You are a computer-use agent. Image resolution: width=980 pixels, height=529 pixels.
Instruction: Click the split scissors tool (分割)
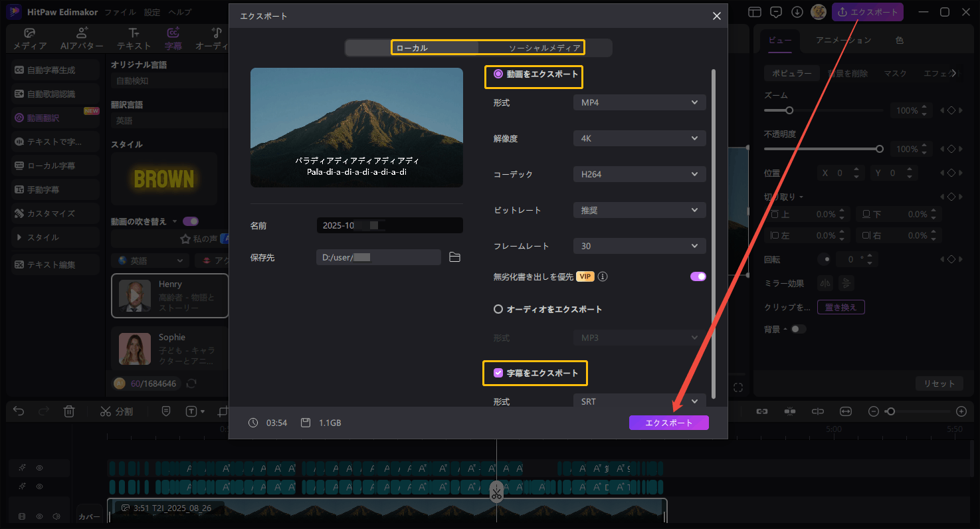(x=116, y=411)
